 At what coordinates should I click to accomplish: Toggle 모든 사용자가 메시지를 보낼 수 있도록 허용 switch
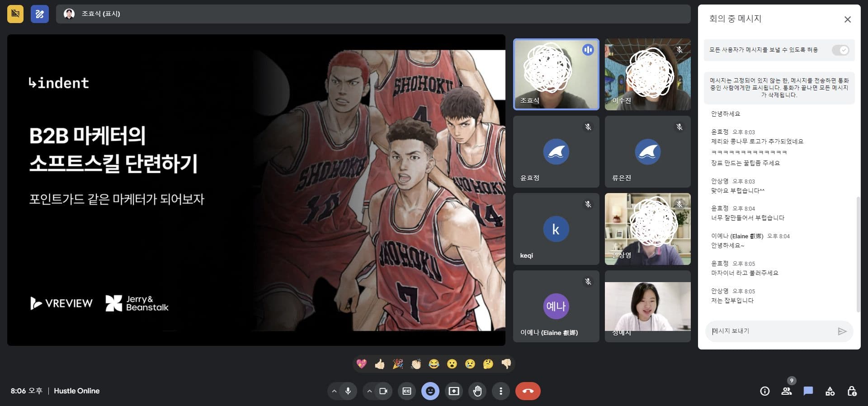click(x=840, y=50)
